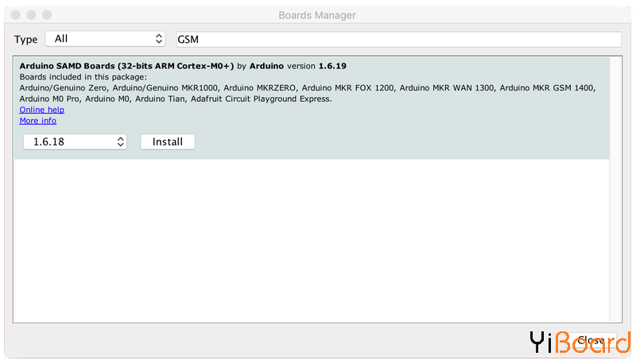636x364 pixels.
Task: Click the green zoom window button
Action: [47, 15]
